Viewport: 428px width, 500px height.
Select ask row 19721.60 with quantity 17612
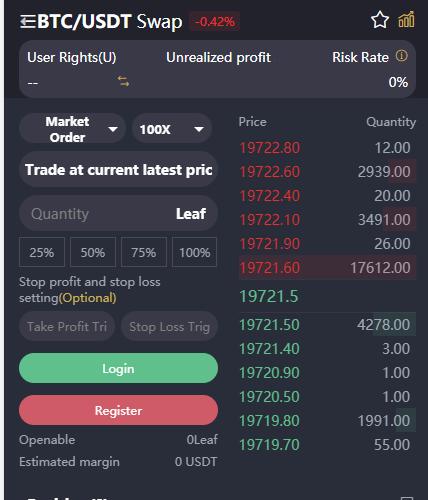[x=327, y=268]
